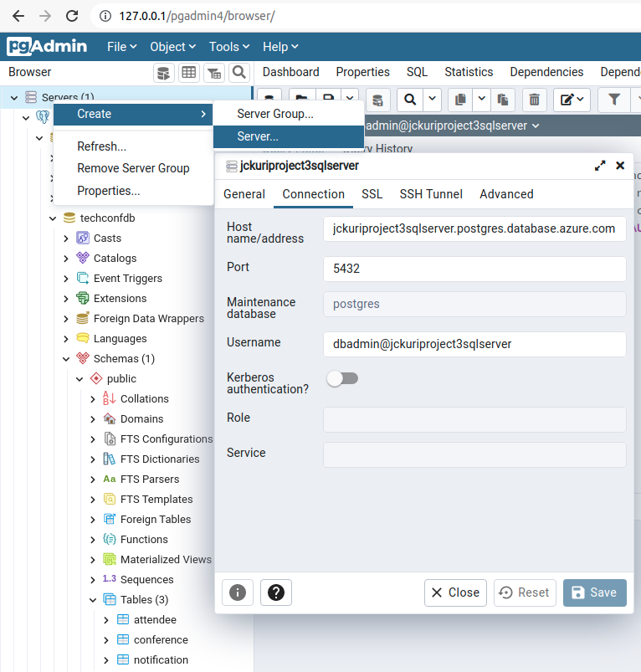The width and height of the screenshot is (641, 672).
Task: Click the Edit pencil icon in query toolbar
Action: pyautogui.click(x=572, y=100)
